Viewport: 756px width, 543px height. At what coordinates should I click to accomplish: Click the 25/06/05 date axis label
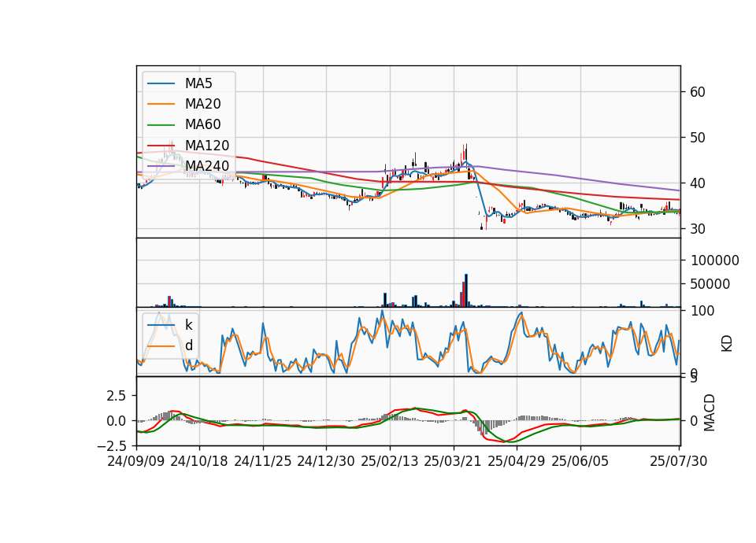(x=580, y=461)
